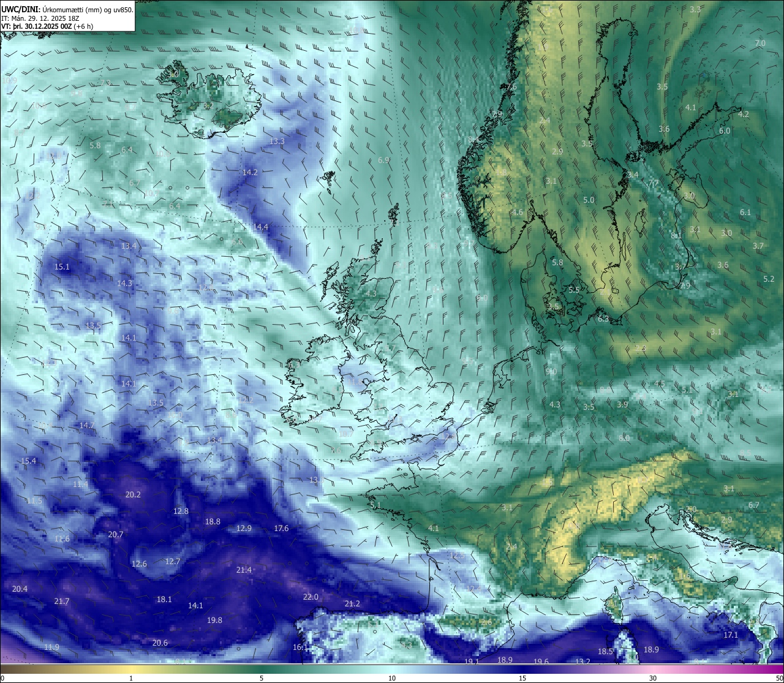784x683 pixels.
Task: Click the value label '20.4' on the map
Action: (20, 589)
